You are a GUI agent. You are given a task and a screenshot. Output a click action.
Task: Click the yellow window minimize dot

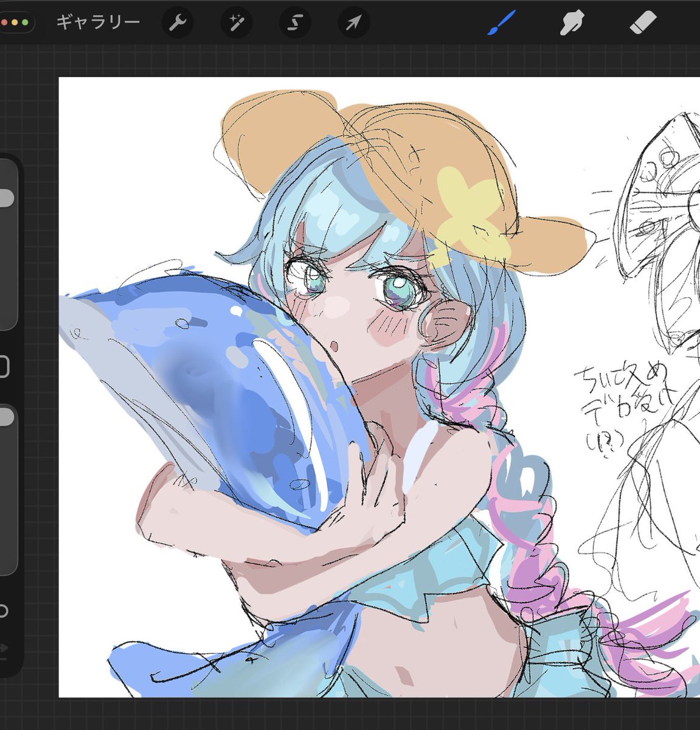point(14,23)
